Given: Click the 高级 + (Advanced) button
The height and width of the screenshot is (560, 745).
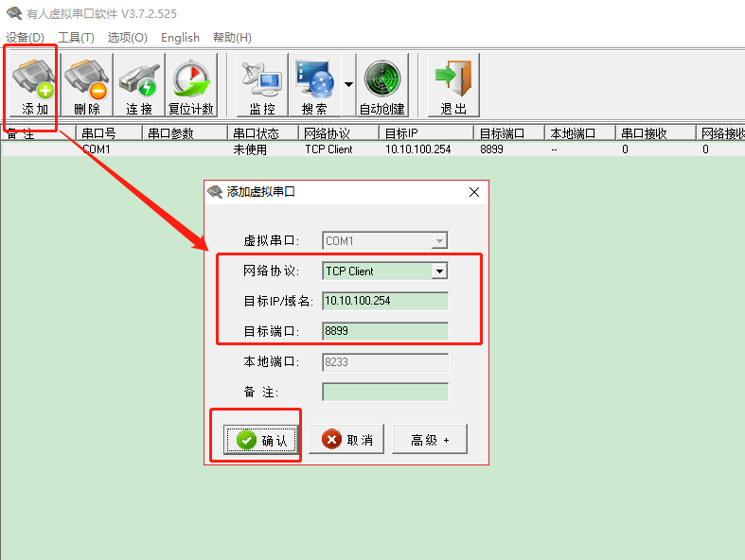Looking at the screenshot, I should (430, 440).
